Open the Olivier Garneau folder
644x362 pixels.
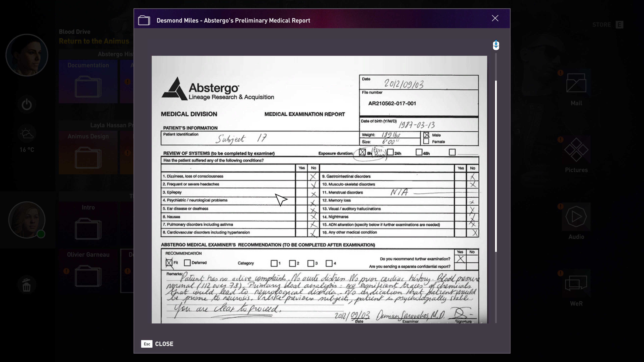coord(88,276)
